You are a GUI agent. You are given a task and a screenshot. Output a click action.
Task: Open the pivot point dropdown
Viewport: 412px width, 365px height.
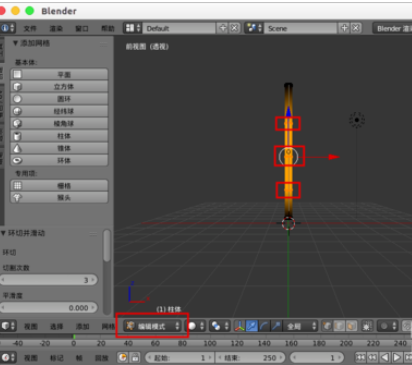(x=220, y=326)
